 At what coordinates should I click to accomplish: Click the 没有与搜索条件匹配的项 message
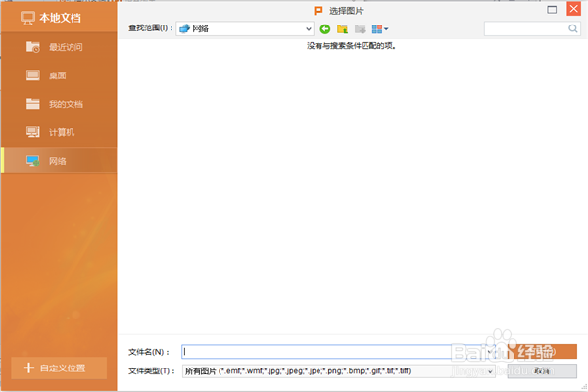coord(352,46)
